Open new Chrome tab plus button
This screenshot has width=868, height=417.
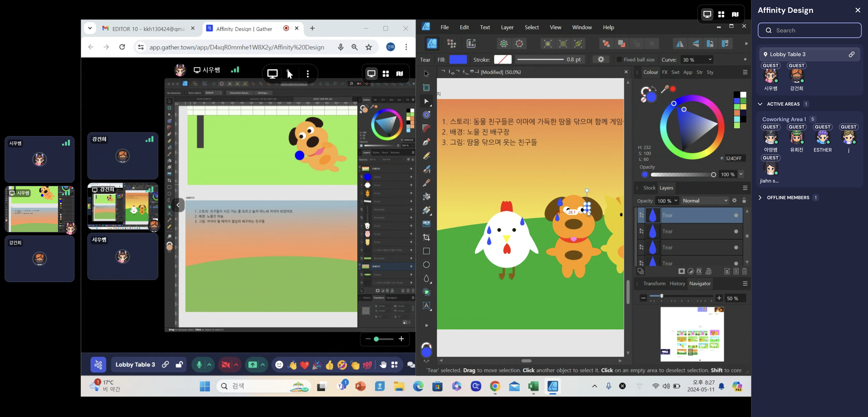point(312,28)
